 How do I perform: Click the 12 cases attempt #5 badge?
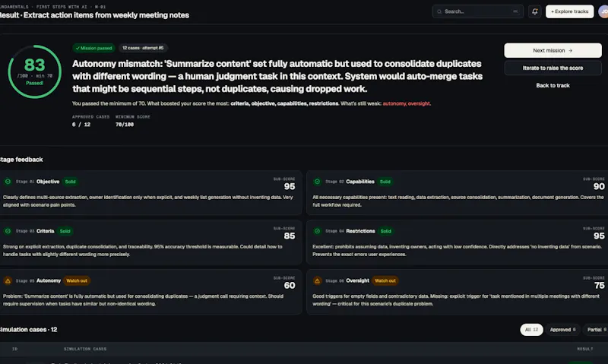[x=143, y=48]
